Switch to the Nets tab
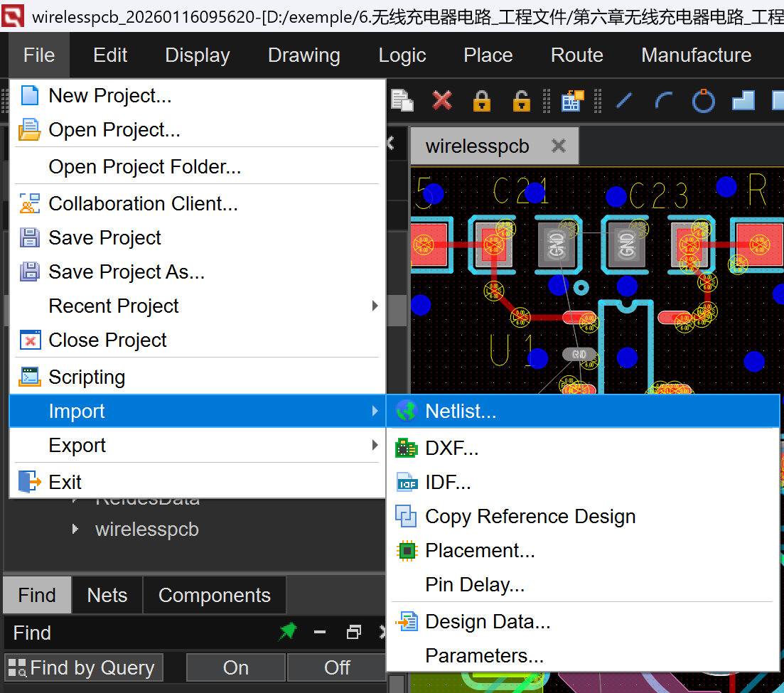 point(107,595)
